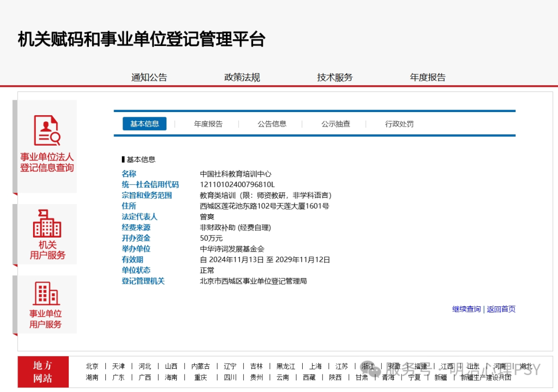Switch to the 年度报告 tab under the blue bar
The image size is (558, 392).
coord(208,124)
